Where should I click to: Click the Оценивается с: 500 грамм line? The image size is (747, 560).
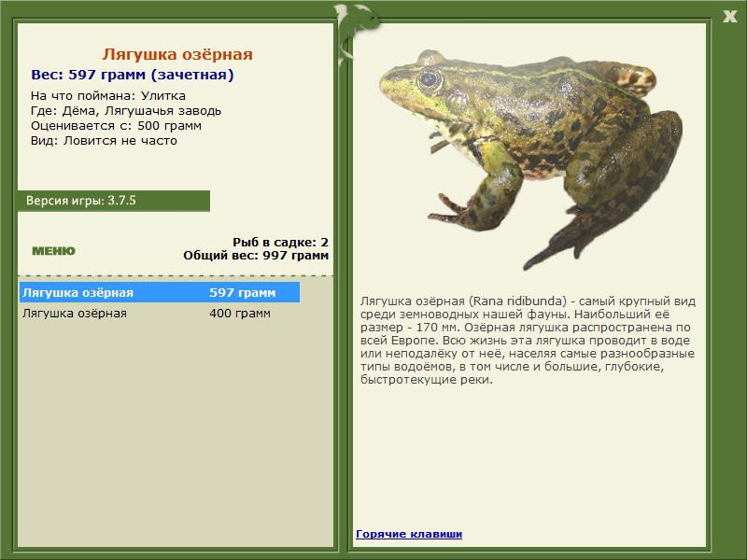pyautogui.click(x=116, y=126)
